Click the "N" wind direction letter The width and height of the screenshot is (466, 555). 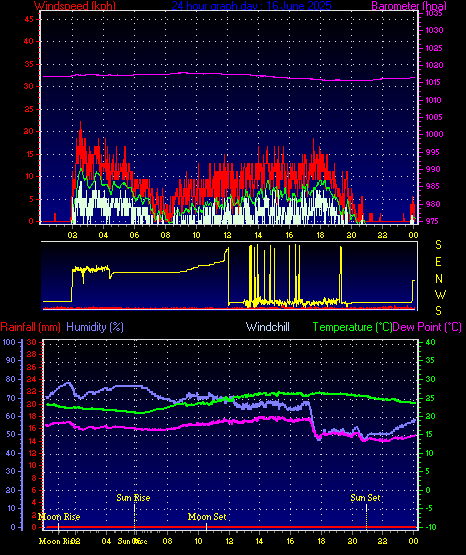coord(439,279)
